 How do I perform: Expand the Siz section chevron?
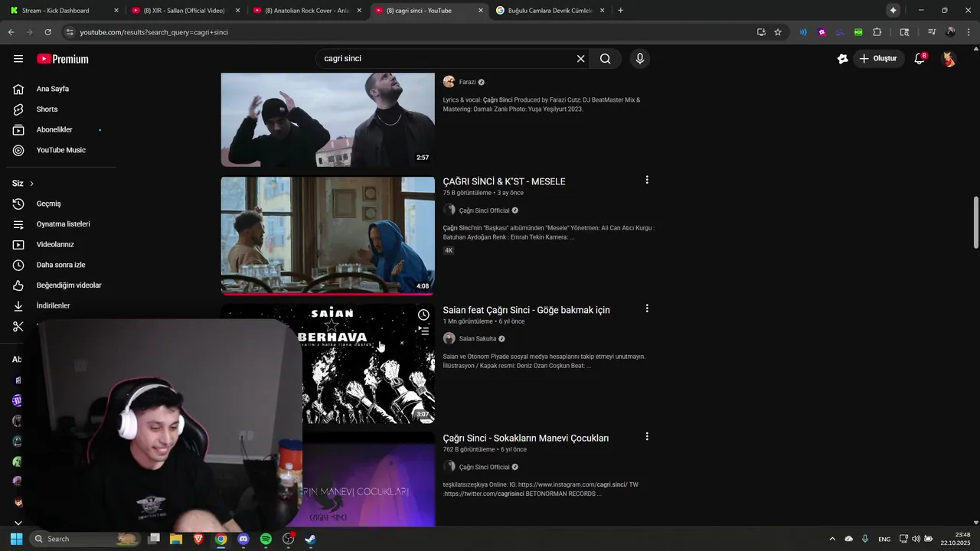(x=31, y=184)
